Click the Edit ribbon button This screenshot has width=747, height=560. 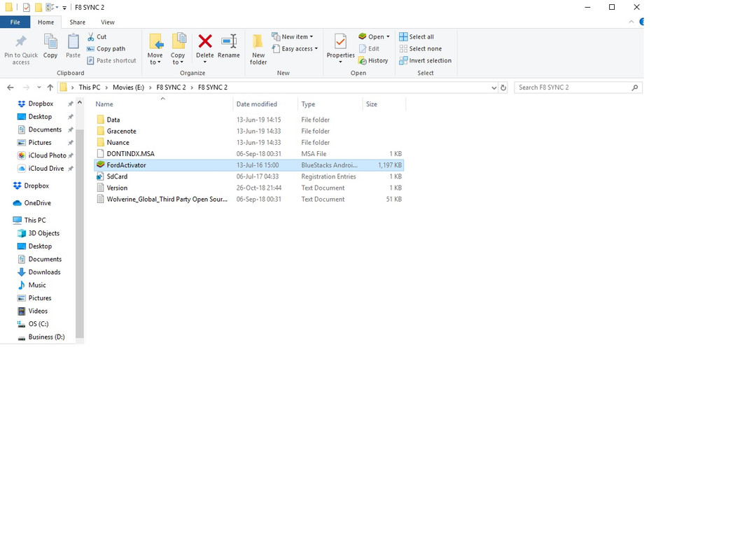(x=369, y=48)
